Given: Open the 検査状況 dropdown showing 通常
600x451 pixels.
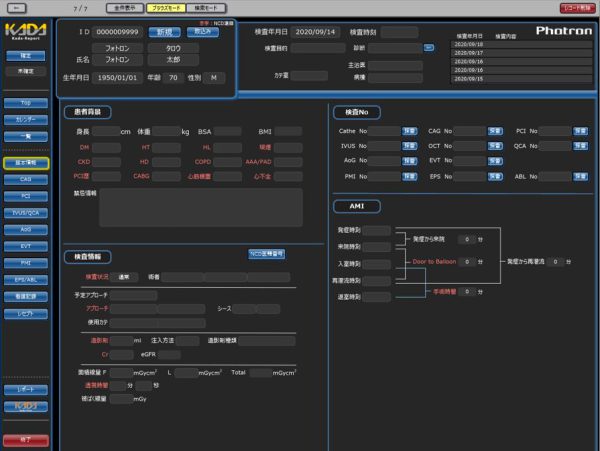Looking at the screenshot, I should (126, 277).
